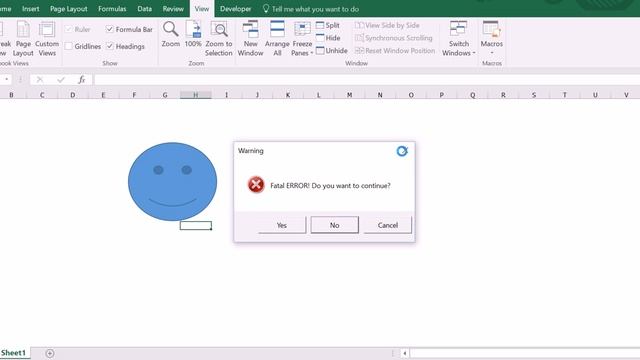This screenshot has height=360, width=640.
Task: Open the Review tab
Action: point(173,9)
